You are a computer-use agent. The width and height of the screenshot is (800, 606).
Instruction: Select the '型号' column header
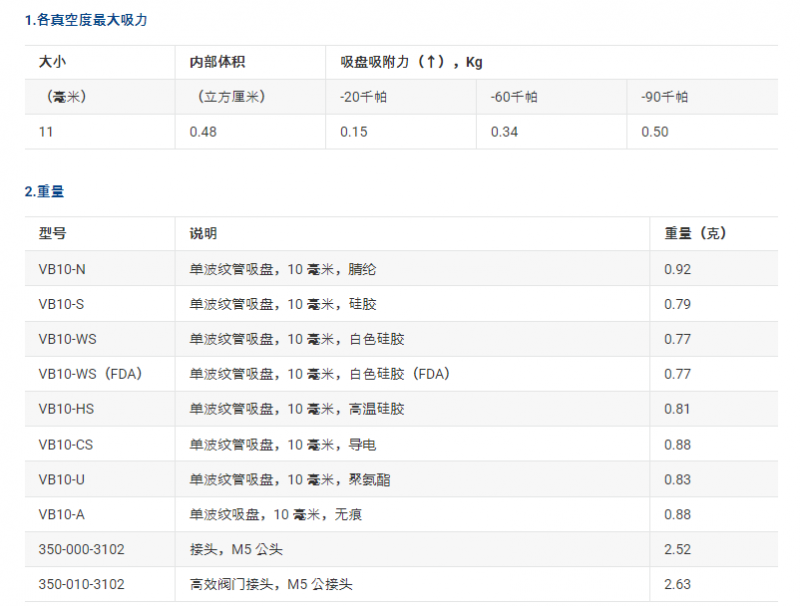pyautogui.click(x=52, y=233)
